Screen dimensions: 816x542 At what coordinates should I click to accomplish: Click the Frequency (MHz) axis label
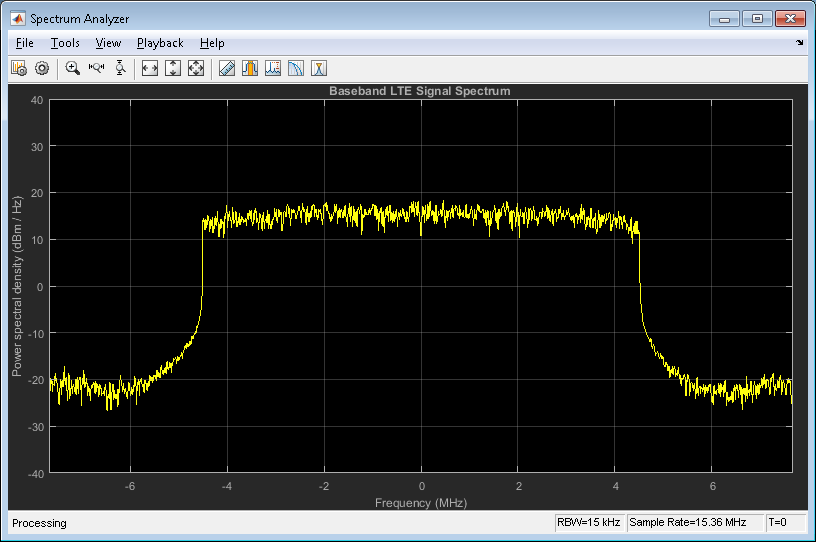click(421, 503)
